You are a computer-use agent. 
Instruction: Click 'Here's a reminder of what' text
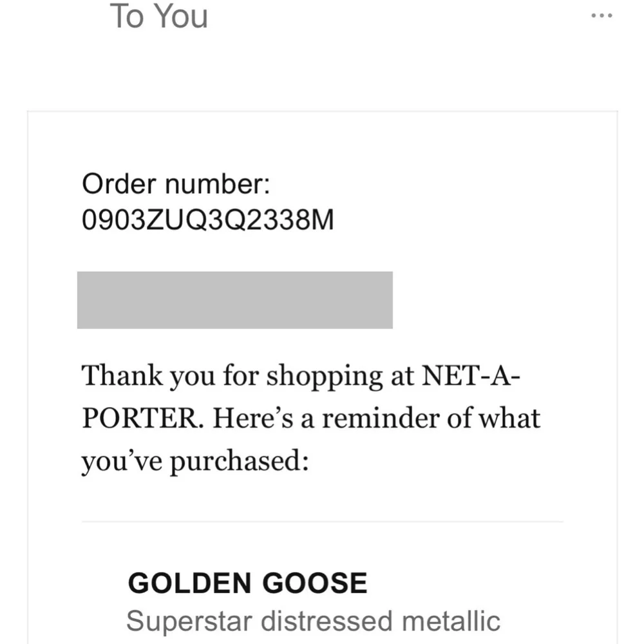coord(377,419)
